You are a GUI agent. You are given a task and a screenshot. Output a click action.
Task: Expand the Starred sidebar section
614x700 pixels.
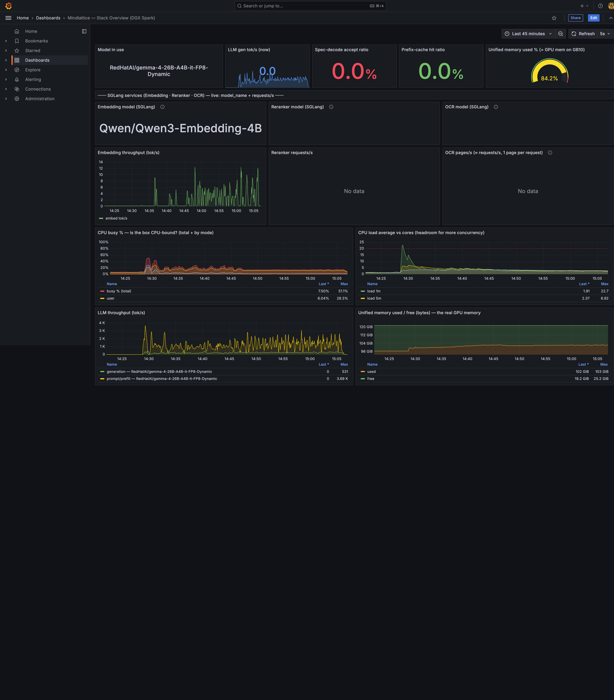[x=6, y=50]
